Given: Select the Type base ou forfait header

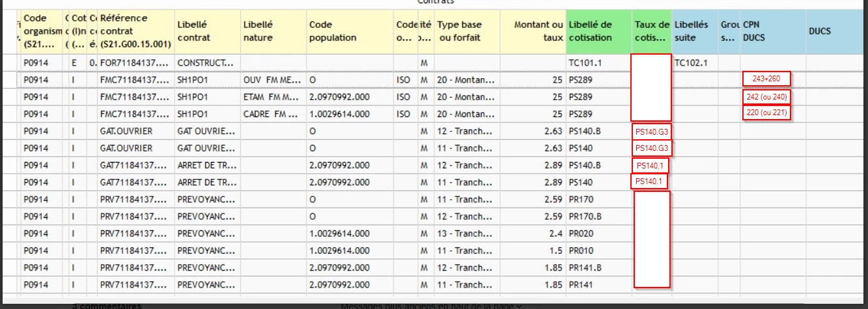Looking at the screenshot, I should click(467, 32).
